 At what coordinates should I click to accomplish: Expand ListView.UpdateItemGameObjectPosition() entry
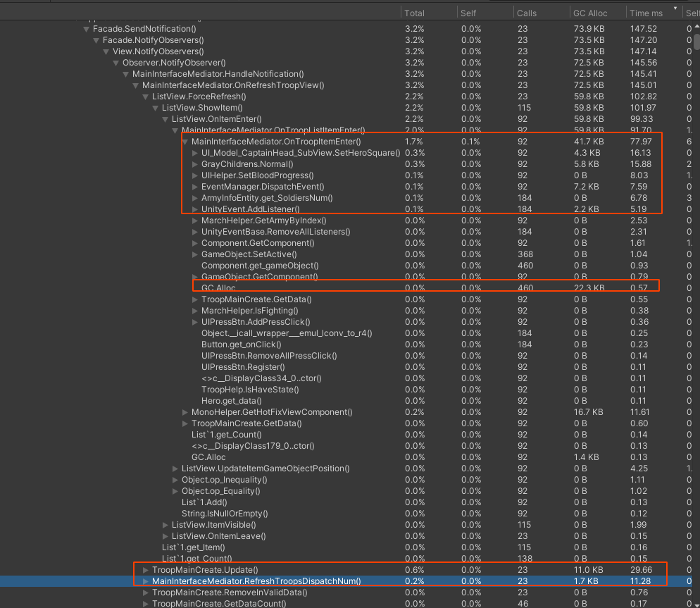click(x=175, y=469)
